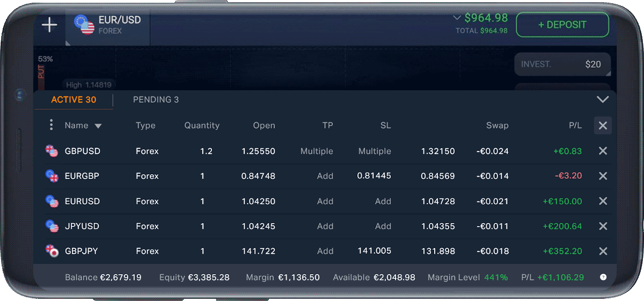
Task: Select the JPYUSD position name
Action: [x=82, y=226]
